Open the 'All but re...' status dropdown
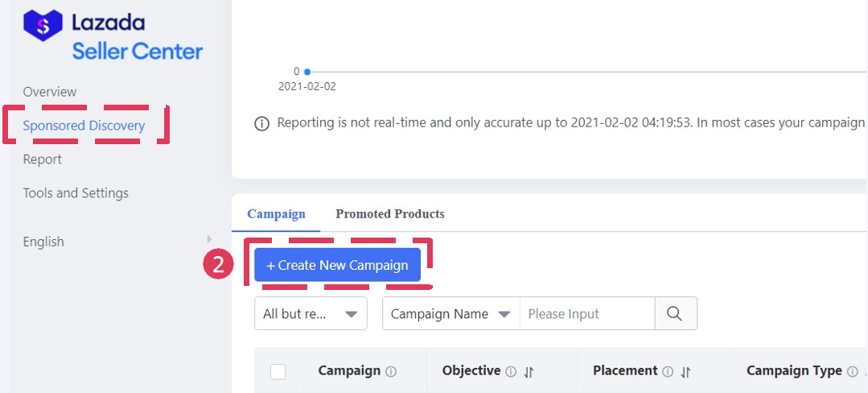Image resolution: width=868 pixels, height=393 pixels. [311, 314]
